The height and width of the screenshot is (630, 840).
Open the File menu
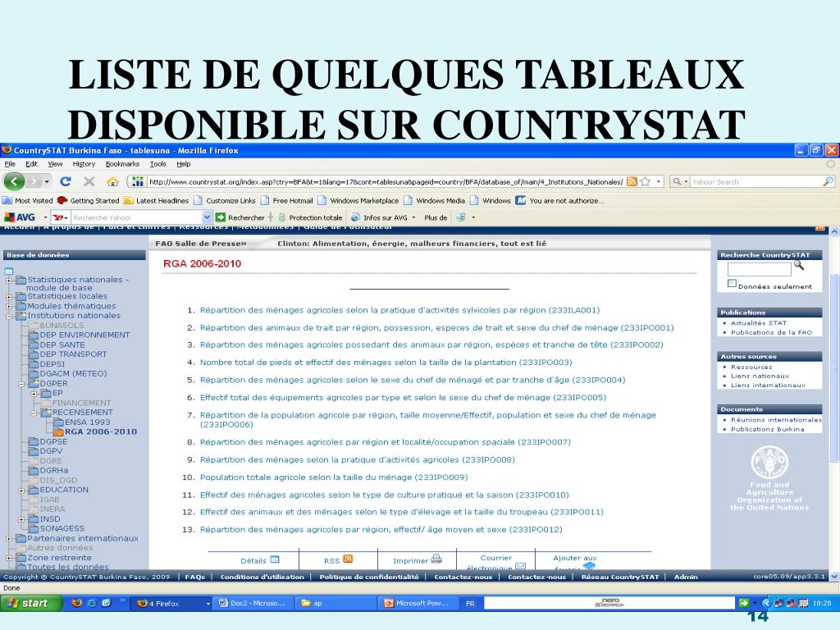[x=10, y=164]
